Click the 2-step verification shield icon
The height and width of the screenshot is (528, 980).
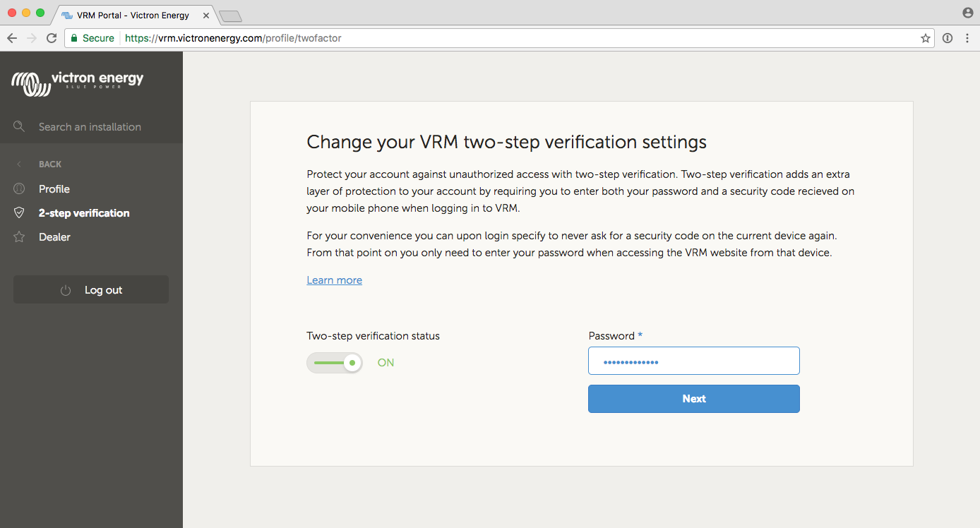click(x=19, y=213)
